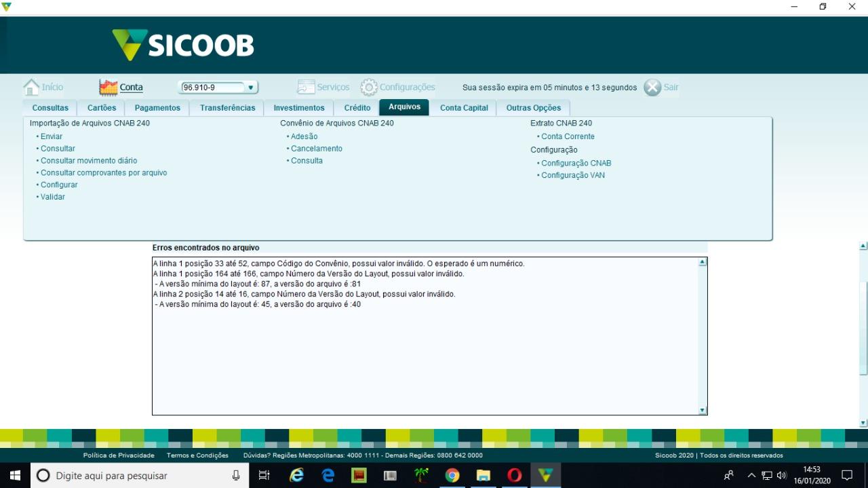Open Outras Opções tab
Image resolution: width=868 pixels, height=488 pixels.
534,108
